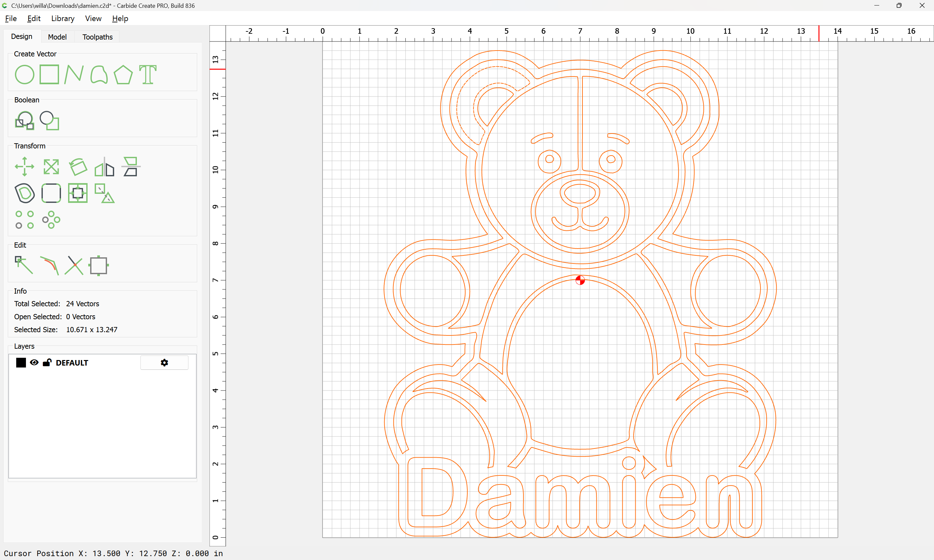Select the Create Polyline tool
This screenshot has width=934, height=560.
[x=74, y=74]
